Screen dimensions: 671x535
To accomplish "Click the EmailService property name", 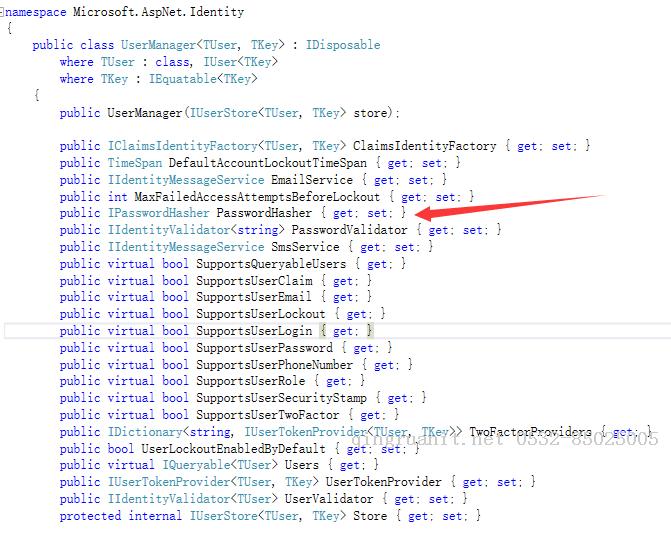I will pos(312,180).
